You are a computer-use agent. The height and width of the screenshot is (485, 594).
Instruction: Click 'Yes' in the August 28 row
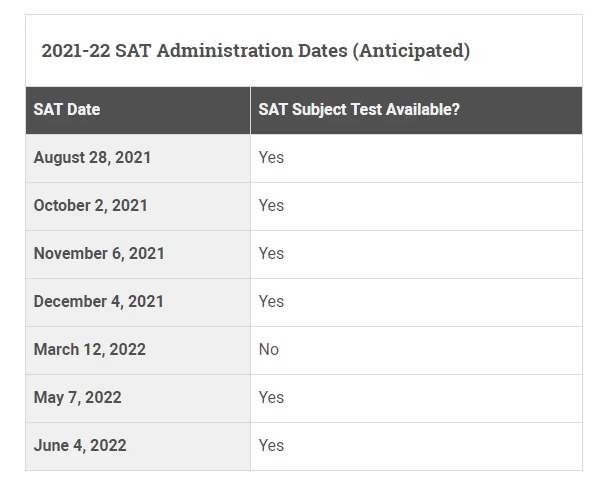(x=271, y=157)
